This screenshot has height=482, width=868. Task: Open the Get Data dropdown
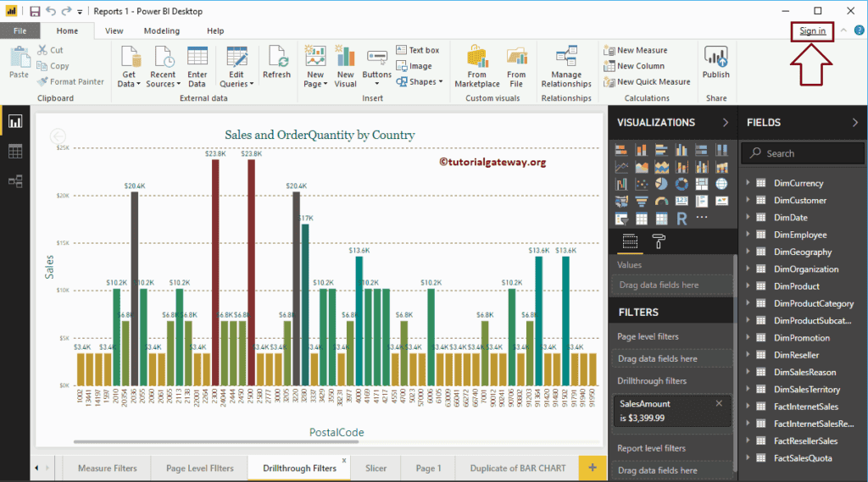point(129,66)
